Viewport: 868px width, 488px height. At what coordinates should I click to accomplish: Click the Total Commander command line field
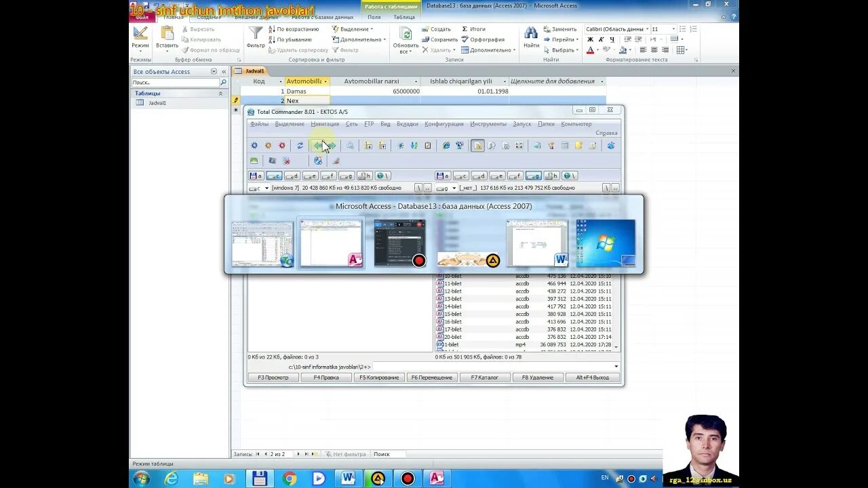point(496,367)
